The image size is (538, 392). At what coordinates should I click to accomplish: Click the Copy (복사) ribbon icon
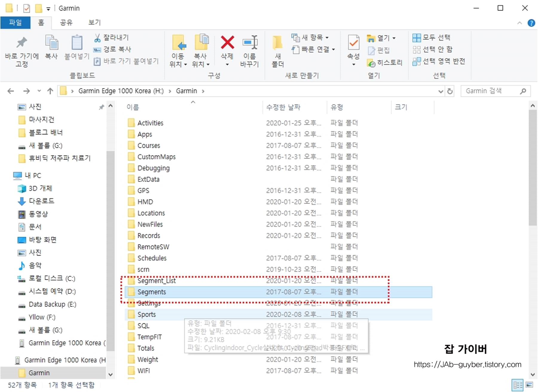pos(51,47)
